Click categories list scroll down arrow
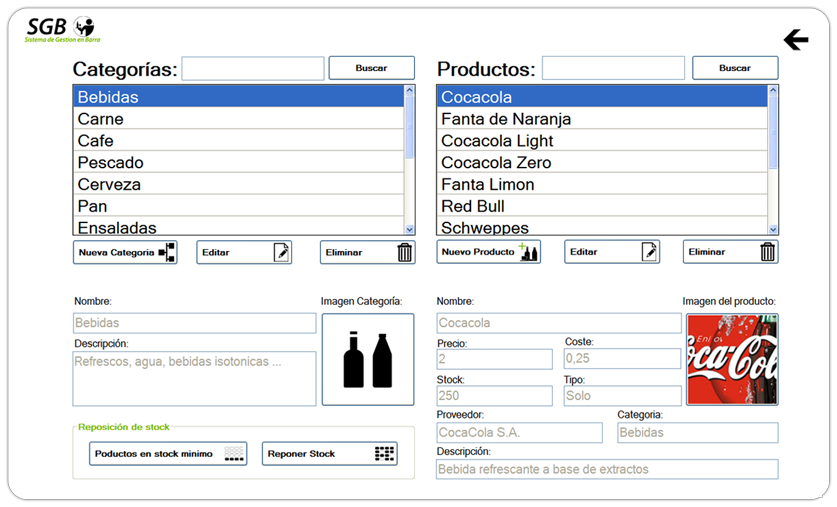 point(409,229)
